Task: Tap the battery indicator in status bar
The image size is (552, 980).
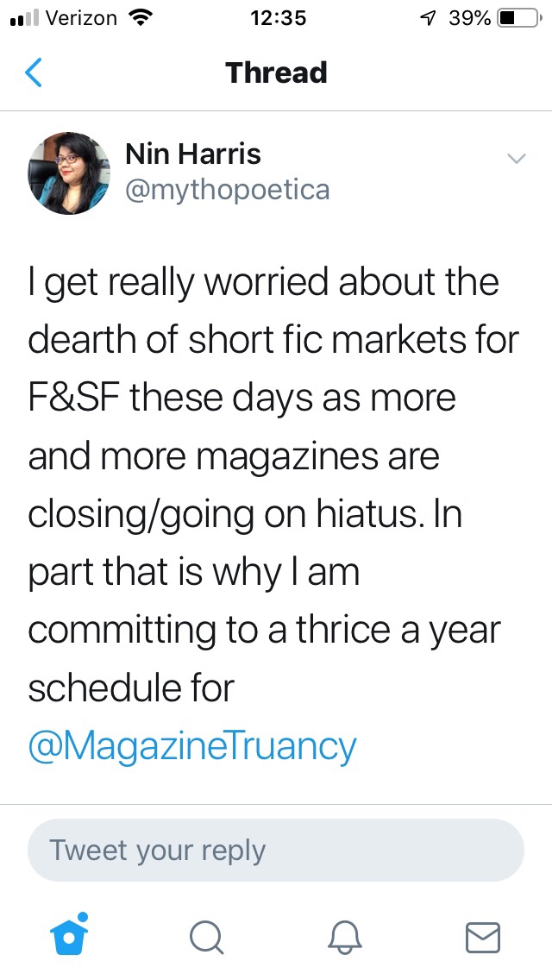Action: click(x=517, y=18)
